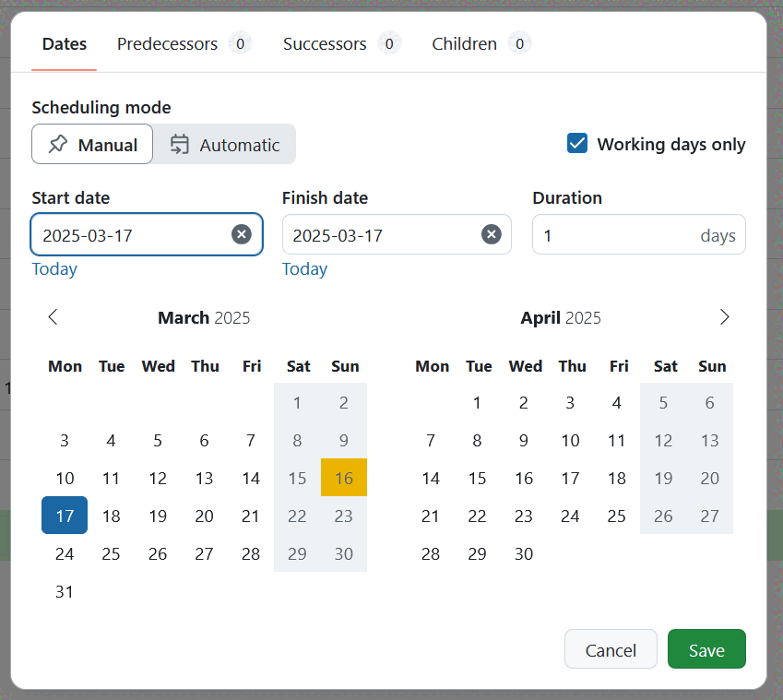The width and height of the screenshot is (783, 700).
Task: Switch to the Predecessors tab
Action: tap(167, 43)
